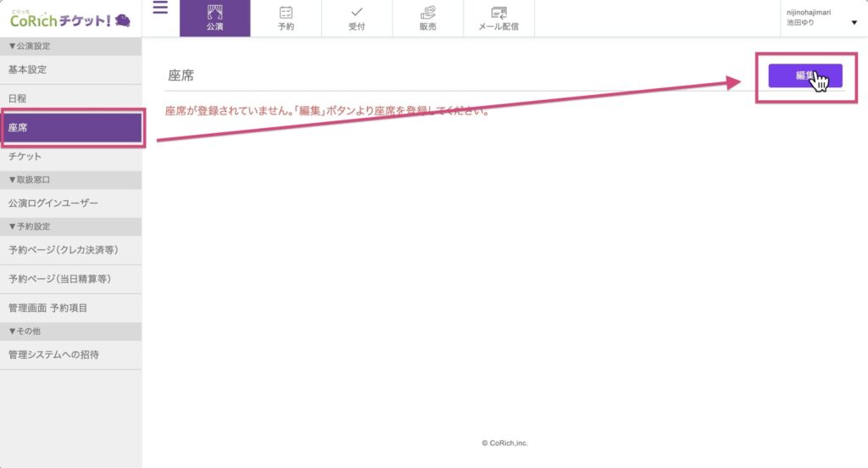This screenshot has width=868, height=468.
Task: Open the 公演 tab with curtain icon
Action: 214,18
